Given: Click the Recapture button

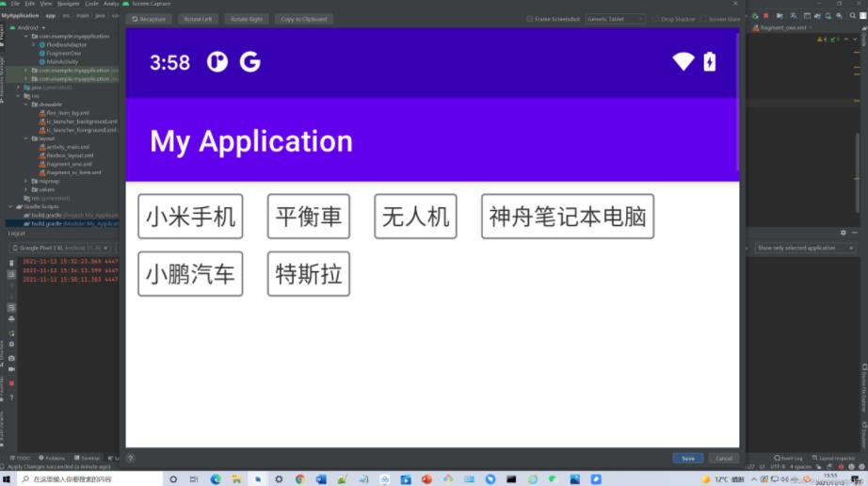Looking at the screenshot, I should coord(149,19).
